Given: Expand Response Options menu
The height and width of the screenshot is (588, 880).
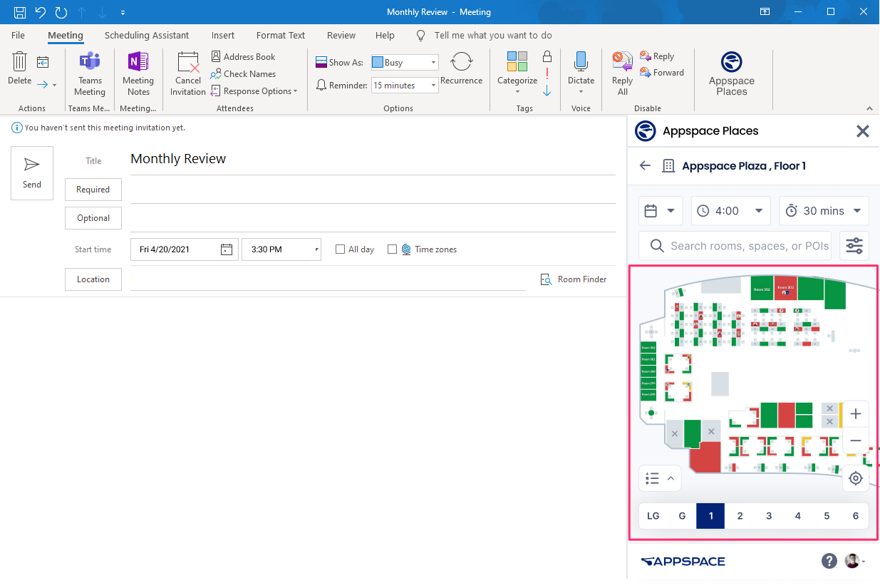Looking at the screenshot, I should [254, 91].
